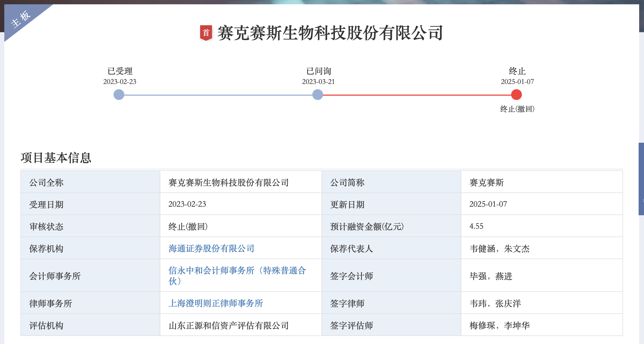This screenshot has width=644, height=344.
Task: Click the red 首 badge beside company title
Action: (206, 33)
